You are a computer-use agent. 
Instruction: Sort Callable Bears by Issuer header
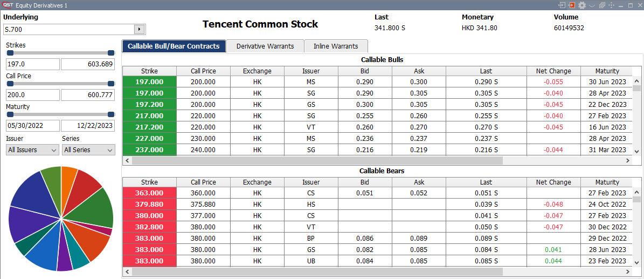[311, 182]
